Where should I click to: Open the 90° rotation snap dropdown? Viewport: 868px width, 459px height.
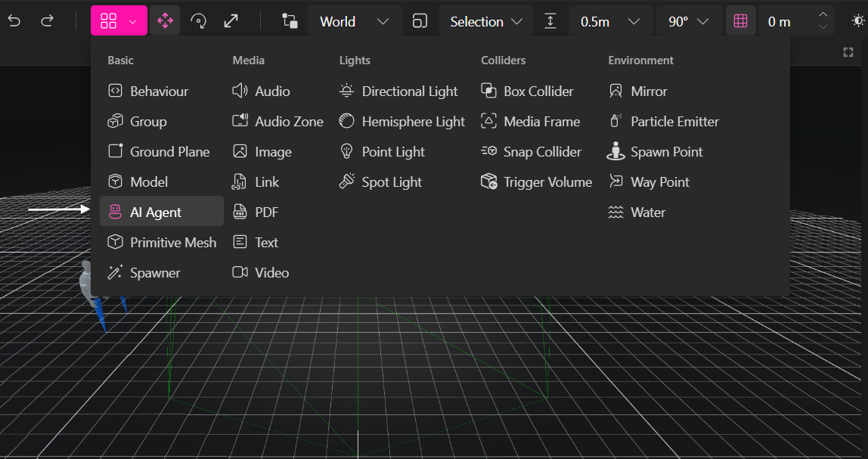click(689, 21)
